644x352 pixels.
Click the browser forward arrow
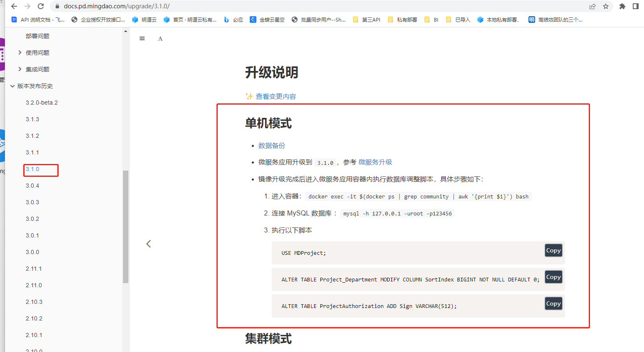pos(27,6)
